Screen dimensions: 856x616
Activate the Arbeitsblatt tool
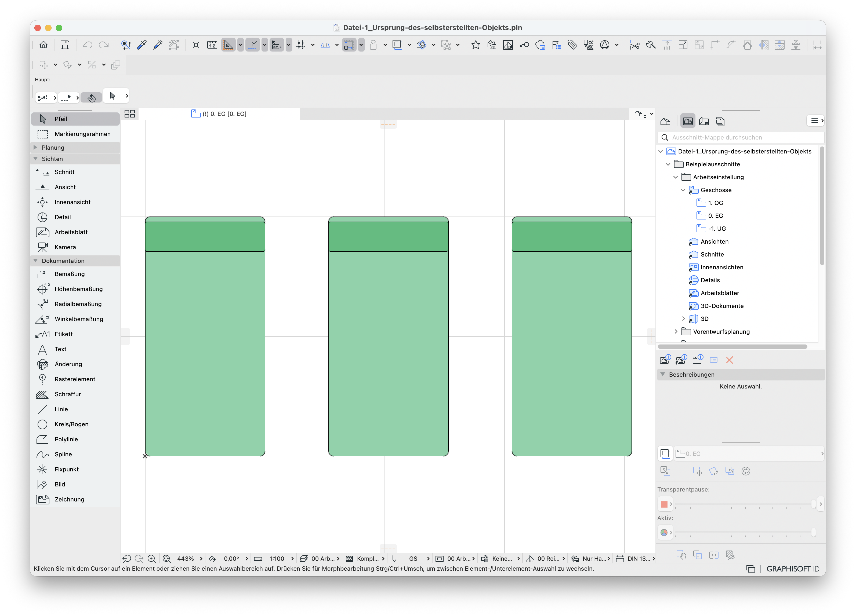tap(75, 232)
